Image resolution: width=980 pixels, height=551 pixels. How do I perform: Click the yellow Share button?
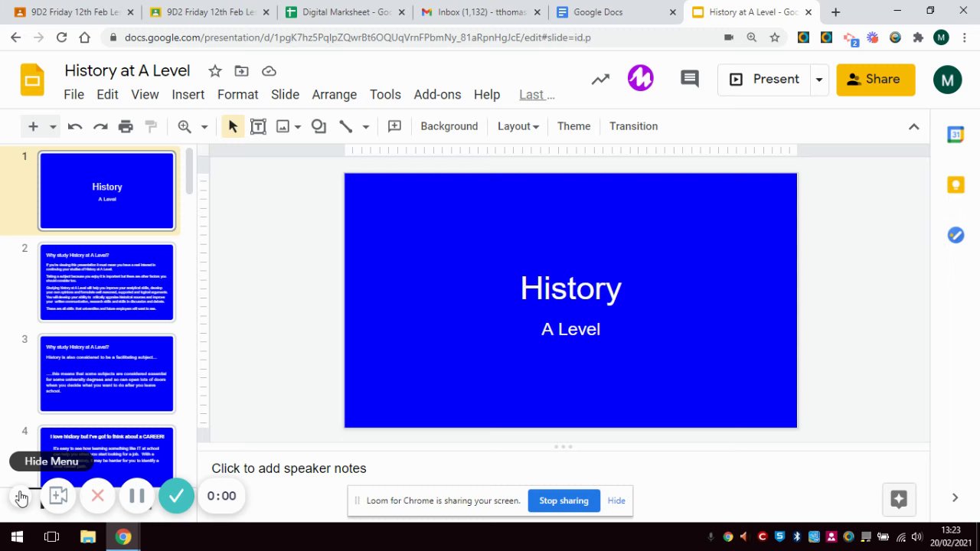coord(875,80)
